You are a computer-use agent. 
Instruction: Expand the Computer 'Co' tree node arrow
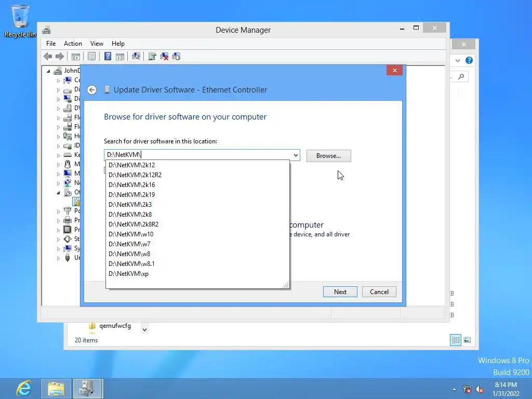(x=58, y=81)
